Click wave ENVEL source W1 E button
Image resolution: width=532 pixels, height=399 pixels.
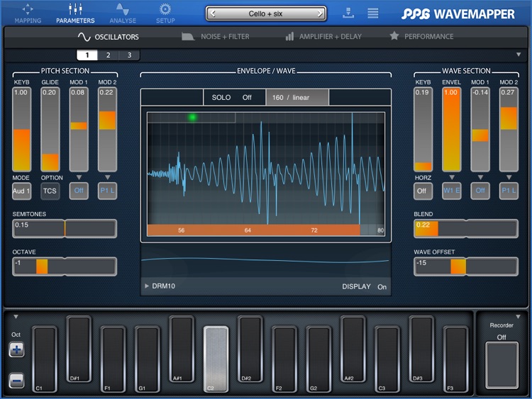(452, 191)
